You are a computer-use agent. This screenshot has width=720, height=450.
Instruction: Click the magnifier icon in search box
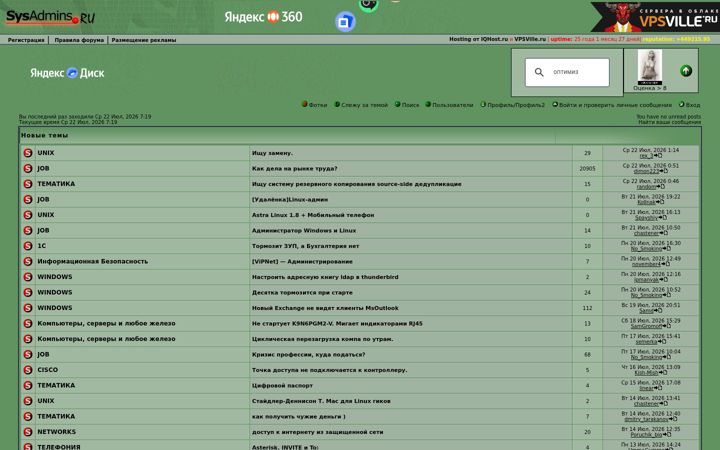click(539, 72)
